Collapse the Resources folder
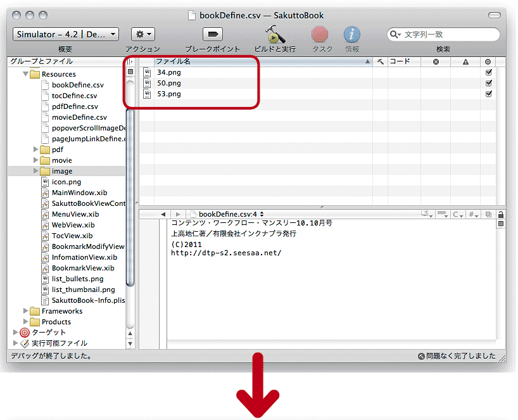518x420 pixels. [25, 74]
